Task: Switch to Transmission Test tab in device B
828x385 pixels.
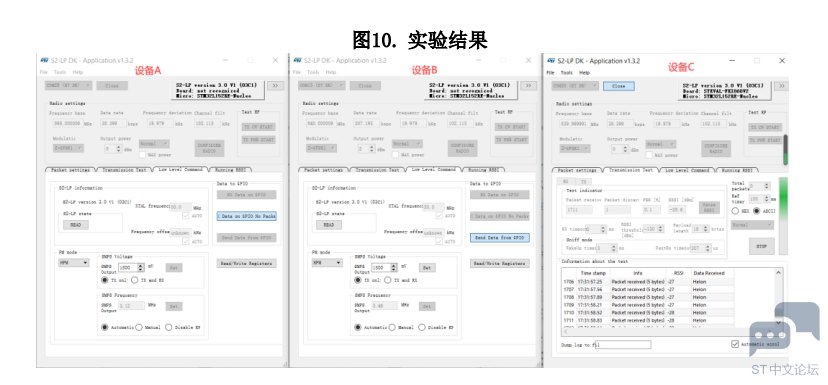Action: point(378,170)
